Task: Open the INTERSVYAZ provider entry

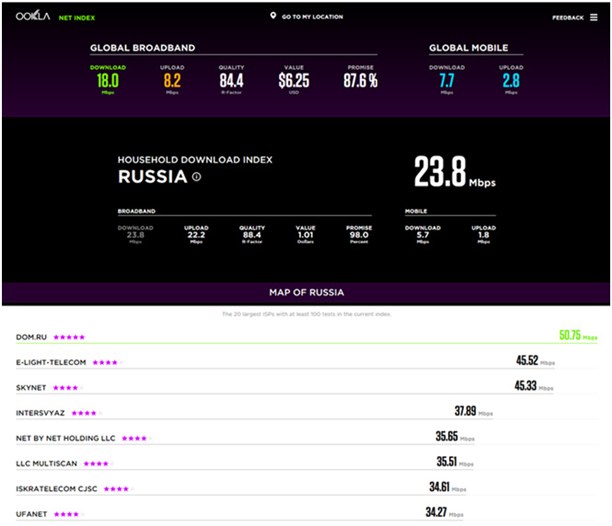Action: pyautogui.click(x=42, y=412)
